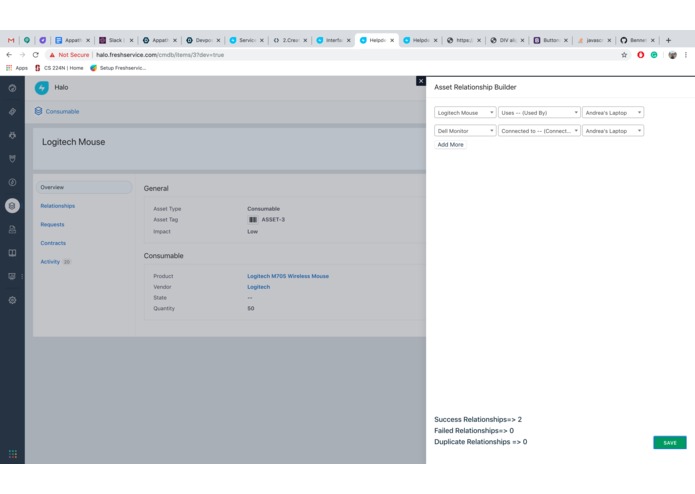Open the Logitech M705 Wireless Mouse link

tap(288, 276)
